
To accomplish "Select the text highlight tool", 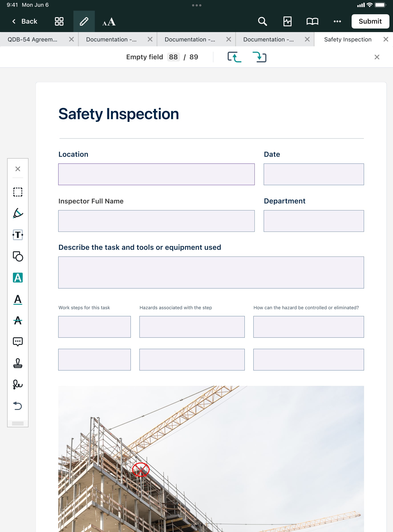I will (x=18, y=278).
